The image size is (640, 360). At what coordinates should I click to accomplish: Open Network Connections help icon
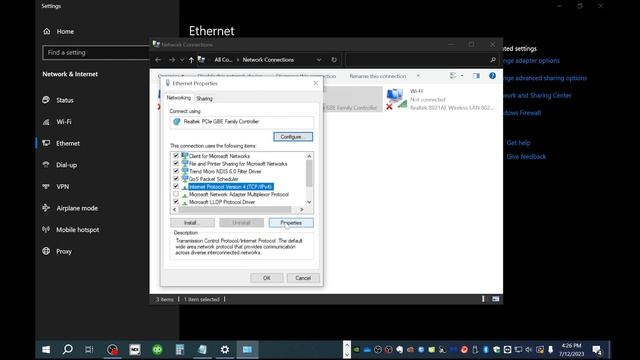click(x=492, y=76)
